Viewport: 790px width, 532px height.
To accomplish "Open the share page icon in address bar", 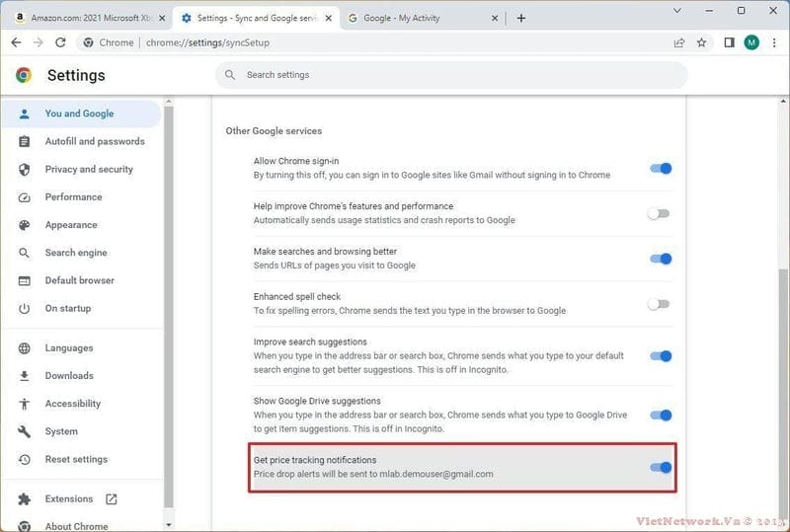I will pyautogui.click(x=679, y=42).
